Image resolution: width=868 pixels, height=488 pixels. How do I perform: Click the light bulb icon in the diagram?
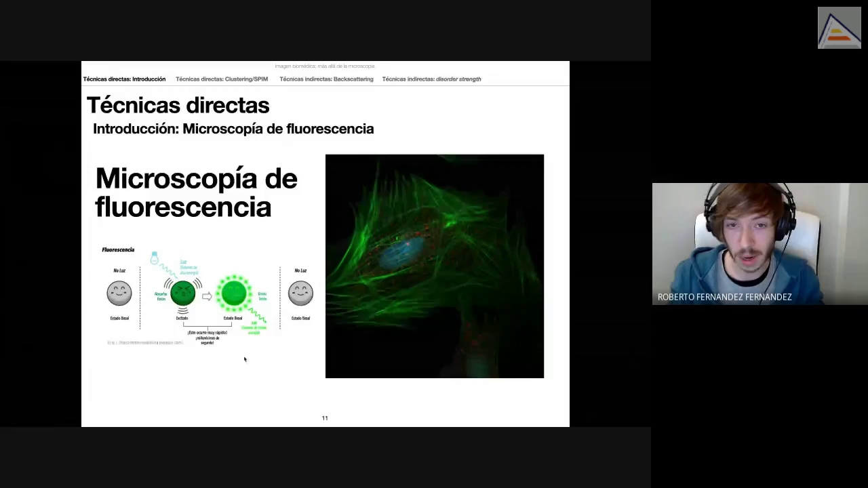point(155,258)
